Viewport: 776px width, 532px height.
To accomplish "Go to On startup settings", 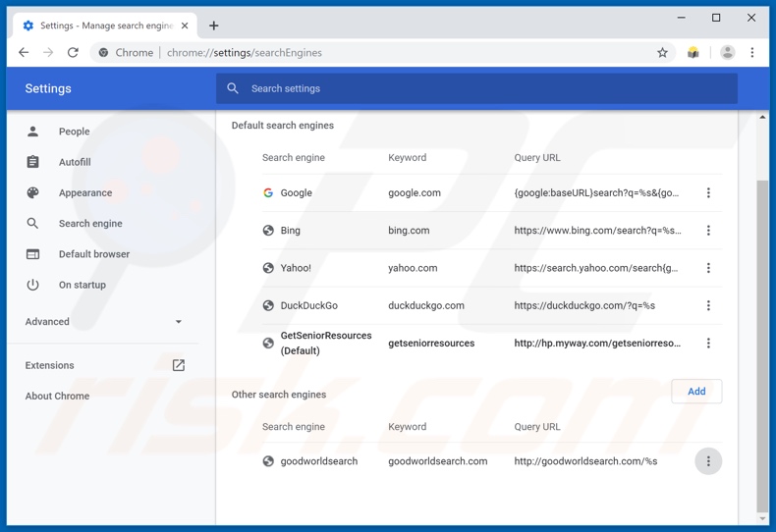I will 83,286.
